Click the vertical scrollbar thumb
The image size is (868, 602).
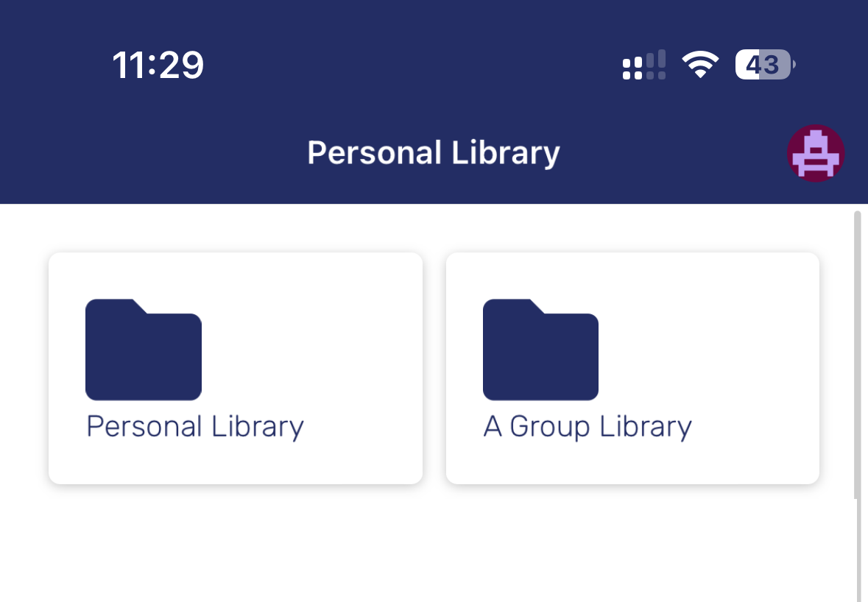(x=858, y=354)
